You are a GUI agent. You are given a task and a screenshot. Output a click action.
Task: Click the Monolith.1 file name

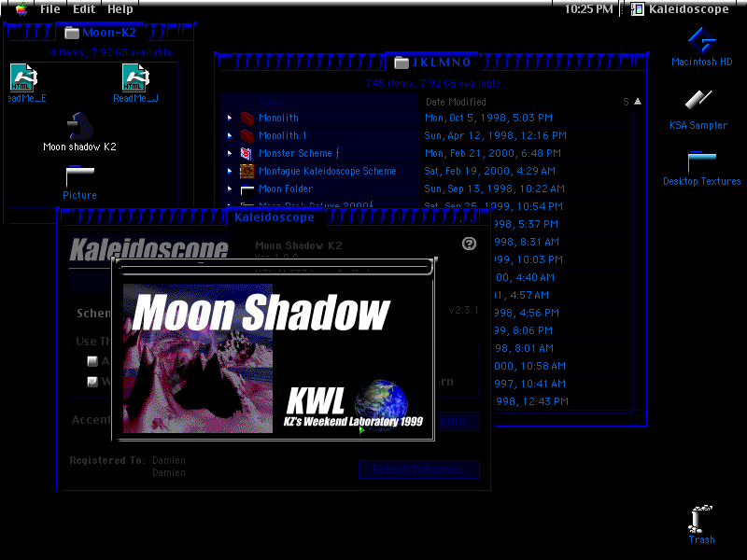click(283, 135)
